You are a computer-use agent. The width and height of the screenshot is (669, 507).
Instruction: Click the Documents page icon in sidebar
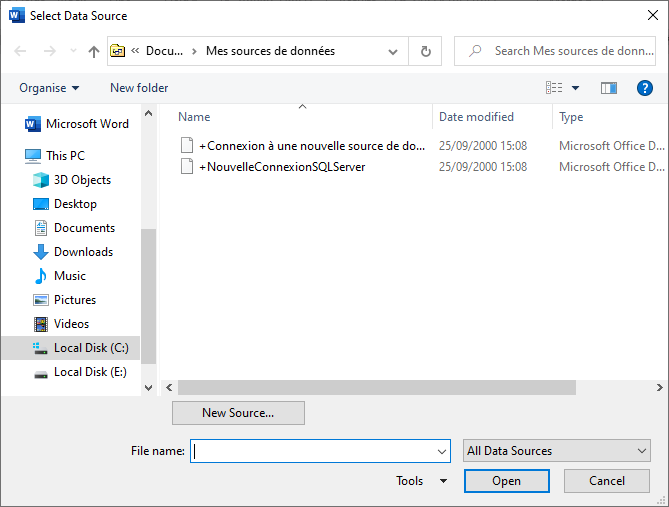41,228
